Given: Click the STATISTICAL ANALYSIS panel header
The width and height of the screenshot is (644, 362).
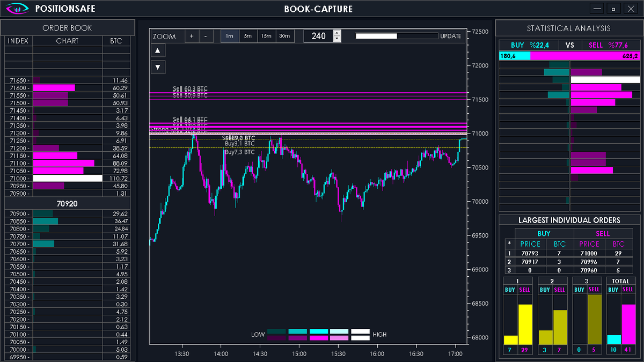Looking at the screenshot, I should tap(568, 28).
